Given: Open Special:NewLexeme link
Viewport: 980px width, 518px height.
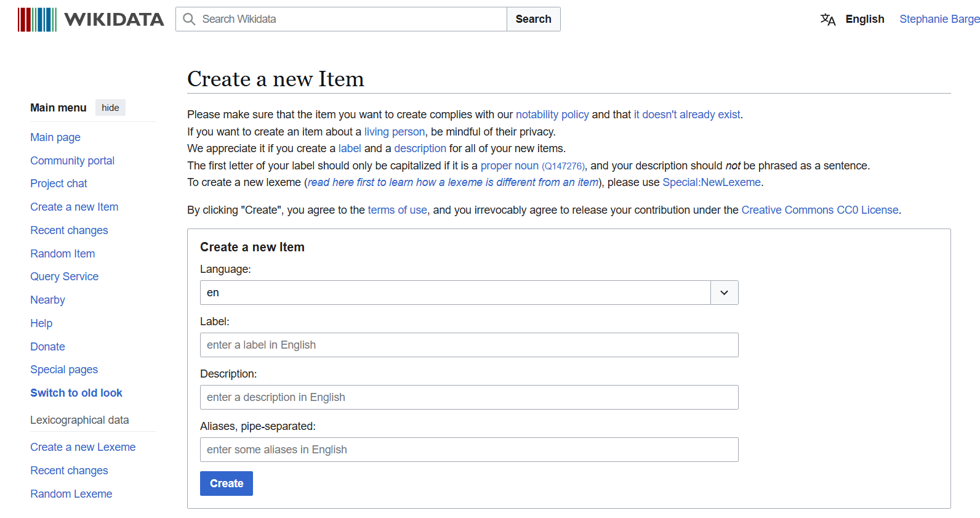Looking at the screenshot, I should coord(712,182).
